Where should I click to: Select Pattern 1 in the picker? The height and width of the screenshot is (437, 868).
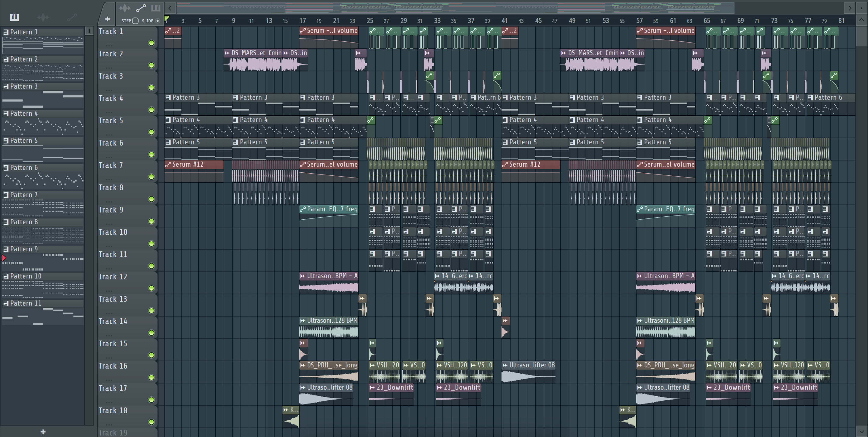(x=43, y=40)
